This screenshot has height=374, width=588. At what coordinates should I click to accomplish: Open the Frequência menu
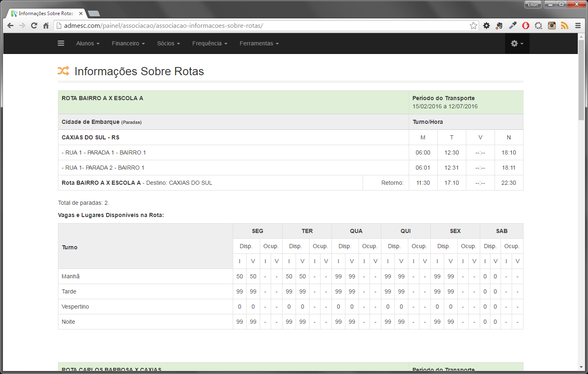point(209,43)
